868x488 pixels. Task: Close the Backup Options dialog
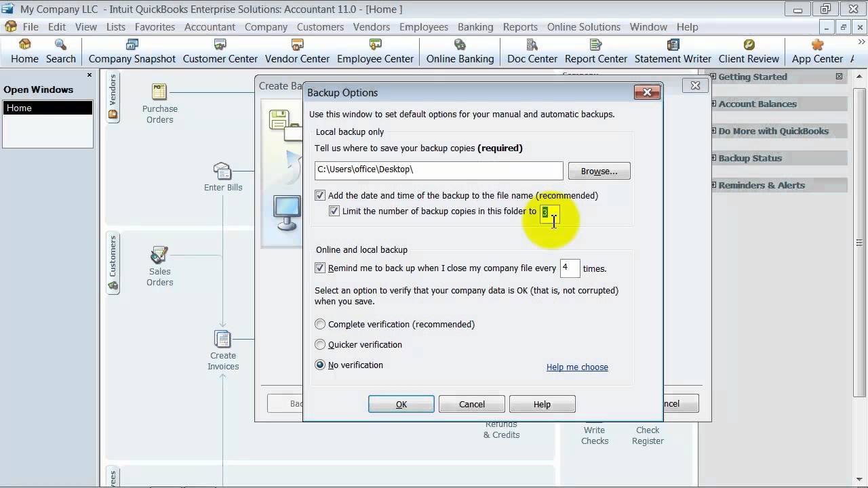(x=647, y=92)
